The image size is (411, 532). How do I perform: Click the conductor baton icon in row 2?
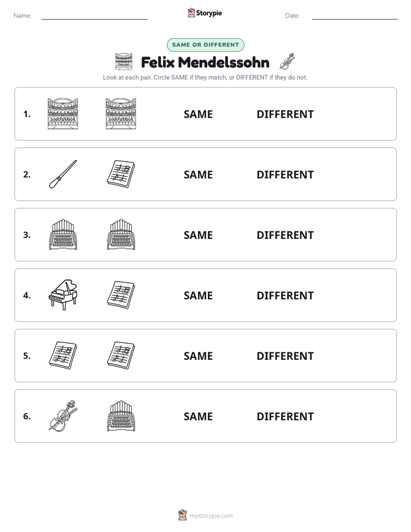coord(63,174)
